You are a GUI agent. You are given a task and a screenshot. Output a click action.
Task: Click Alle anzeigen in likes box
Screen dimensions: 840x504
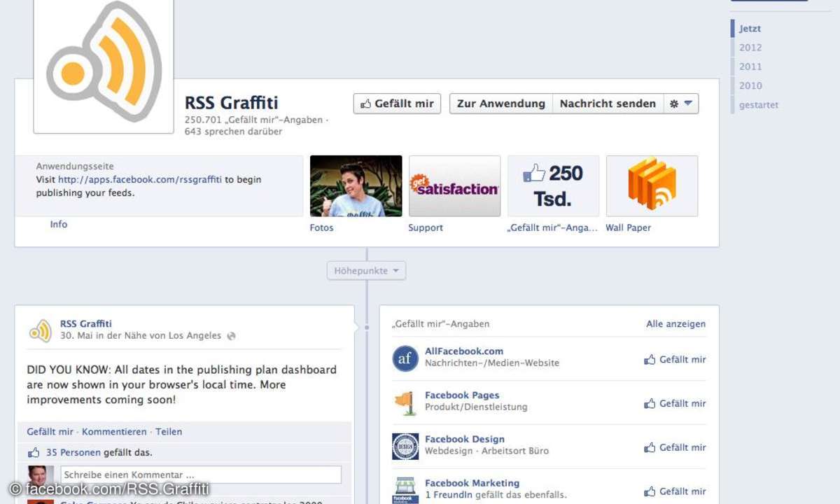tap(676, 324)
